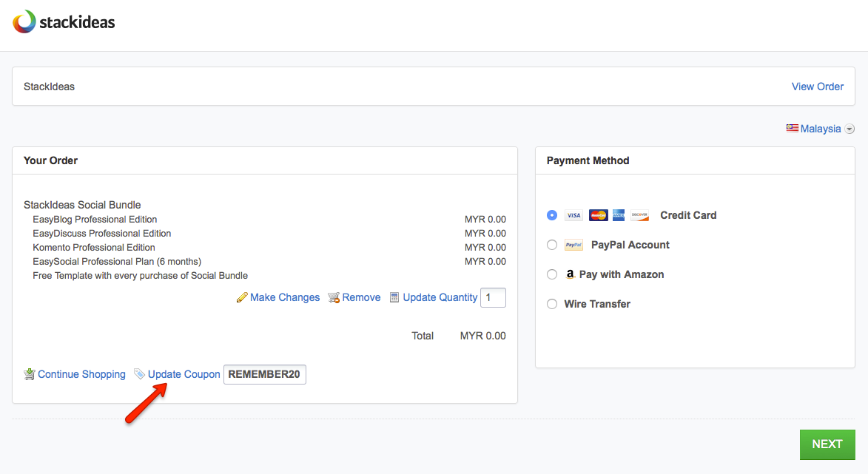Image resolution: width=868 pixels, height=474 pixels.
Task: Click the Discover card icon
Action: [639, 215]
